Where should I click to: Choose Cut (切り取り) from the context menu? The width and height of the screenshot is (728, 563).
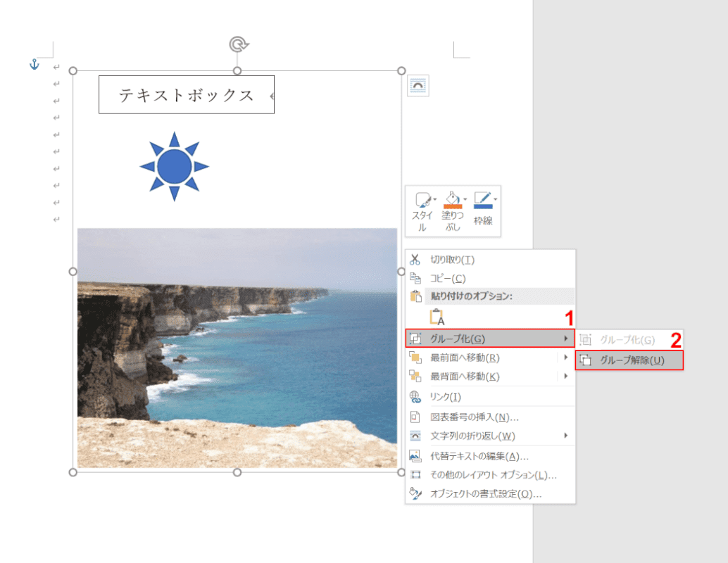(x=490, y=260)
